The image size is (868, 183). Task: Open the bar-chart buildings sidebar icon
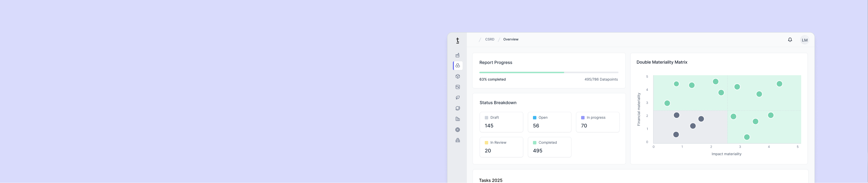[458, 119]
